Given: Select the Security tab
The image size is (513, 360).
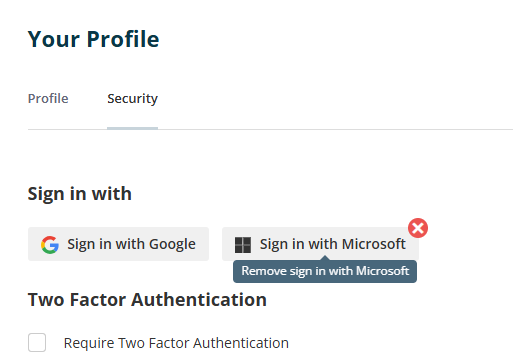Looking at the screenshot, I should pyautogui.click(x=132, y=99).
